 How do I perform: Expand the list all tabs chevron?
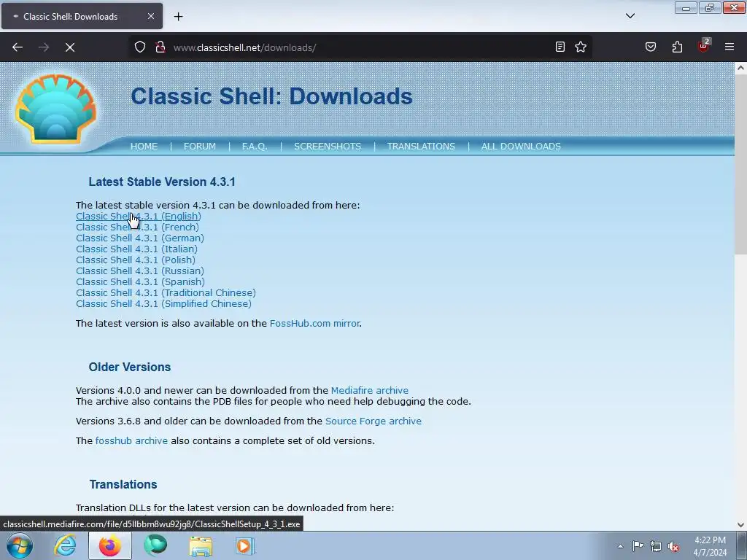630,16
